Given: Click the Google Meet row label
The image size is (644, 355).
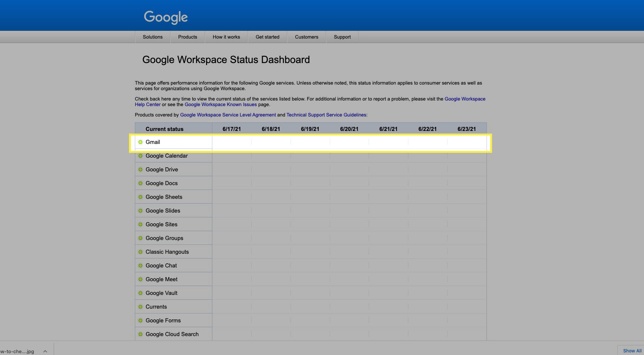Looking at the screenshot, I should click(162, 279).
